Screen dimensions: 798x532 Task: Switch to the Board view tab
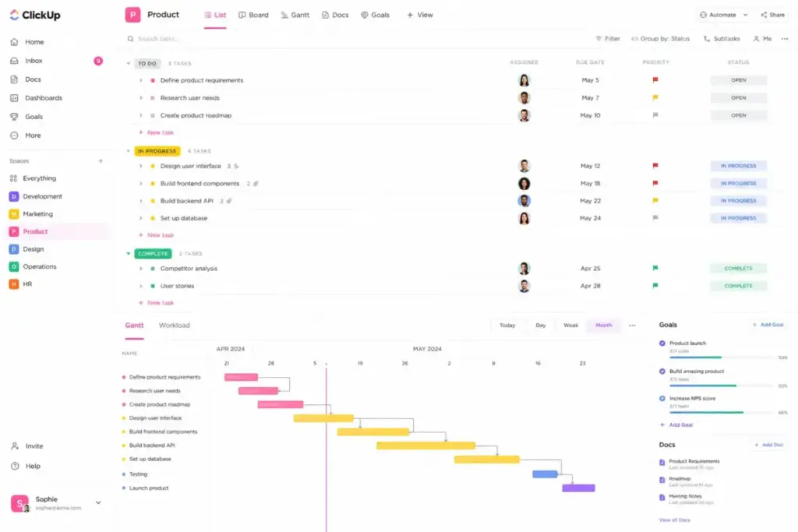253,15
